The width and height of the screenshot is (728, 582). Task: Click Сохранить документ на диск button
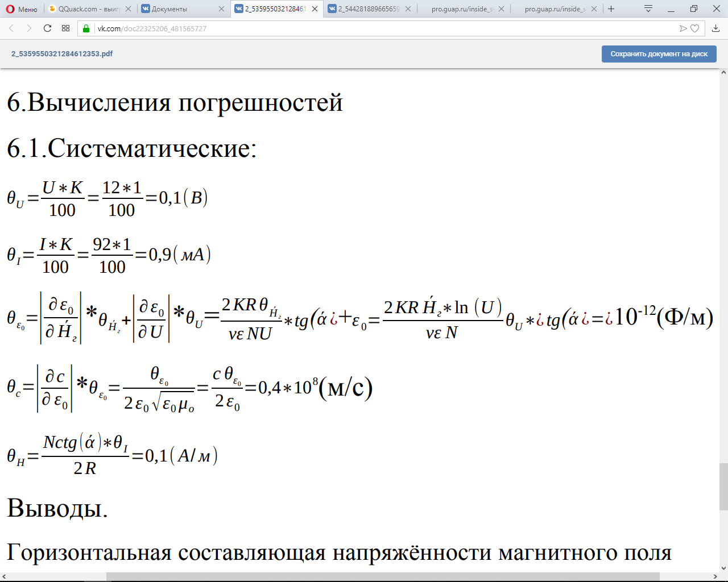pyautogui.click(x=659, y=54)
